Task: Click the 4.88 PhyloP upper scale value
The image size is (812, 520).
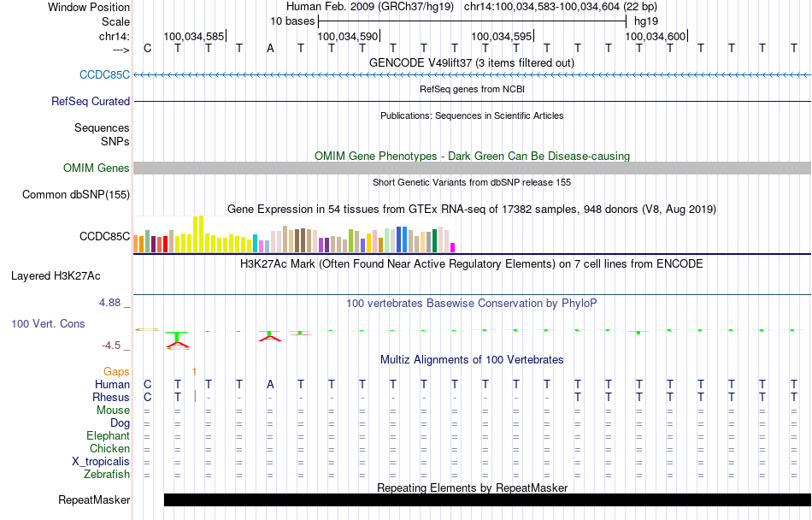Action: pos(109,303)
